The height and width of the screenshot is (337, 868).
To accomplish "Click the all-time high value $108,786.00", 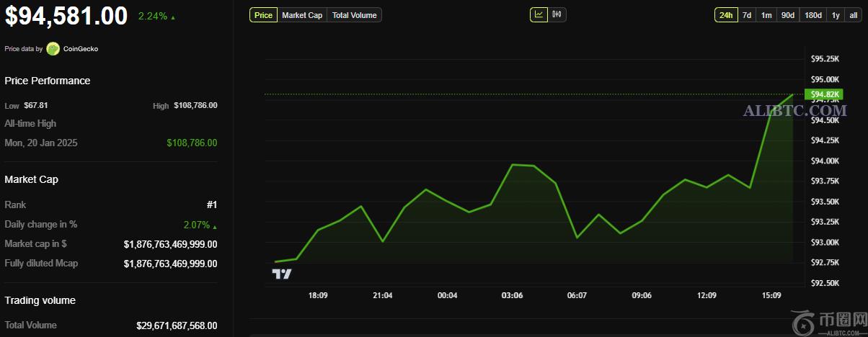I will coord(192,143).
